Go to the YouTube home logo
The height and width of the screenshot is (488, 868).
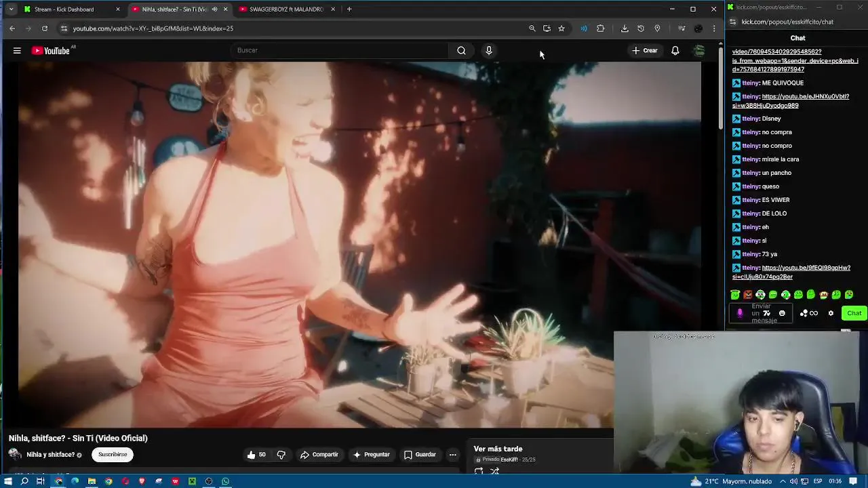(x=51, y=51)
